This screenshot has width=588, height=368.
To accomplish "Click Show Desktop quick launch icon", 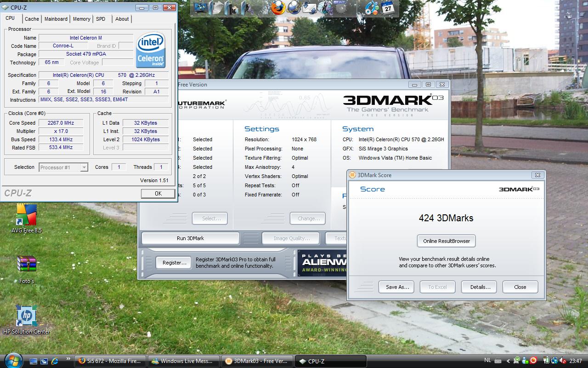I will [x=34, y=361].
